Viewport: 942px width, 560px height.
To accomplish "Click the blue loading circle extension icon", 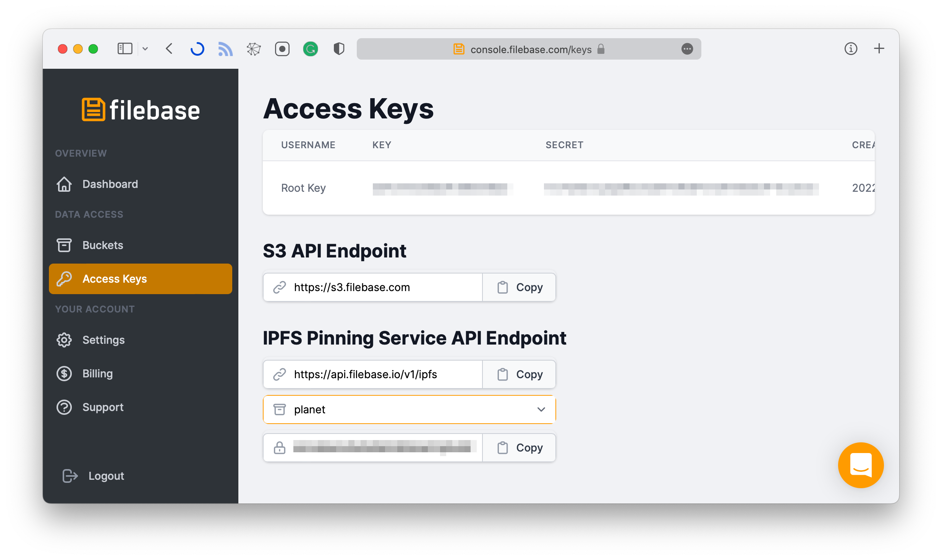I will click(x=197, y=49).
